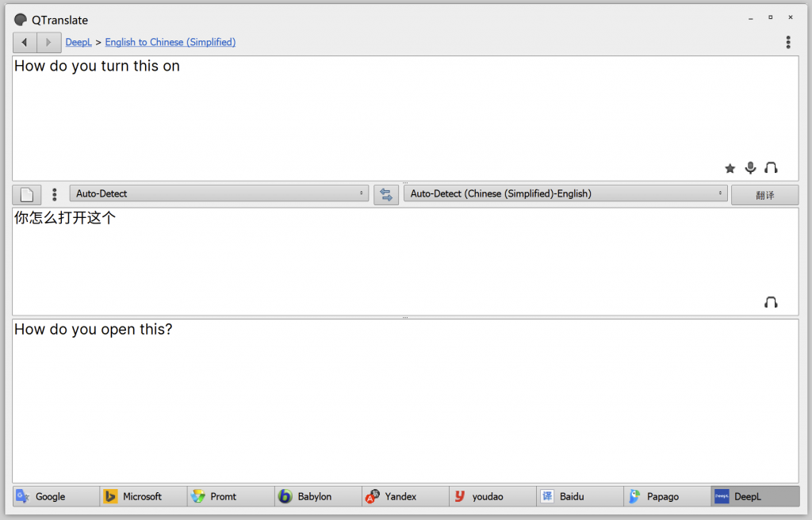Click the forward navigation arrow

[48, 42]
